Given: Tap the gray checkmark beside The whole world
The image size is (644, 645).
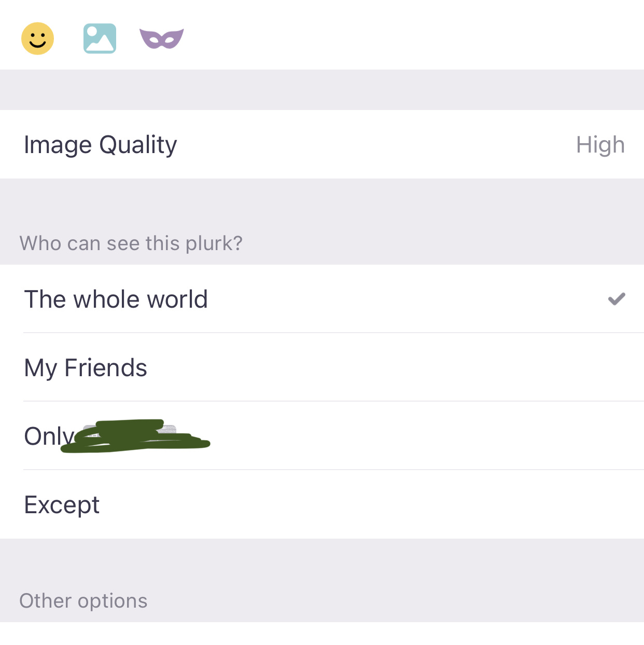Looking at the screenshot, I should 617,299.
